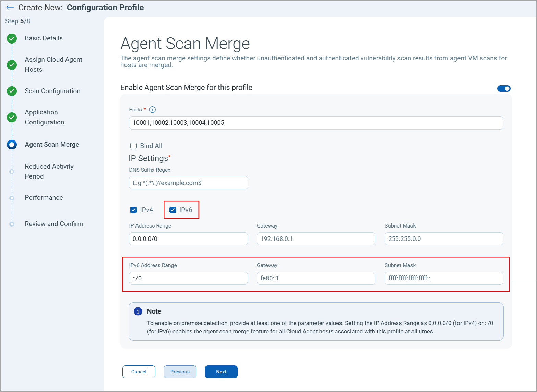Click the Note information icon
The width and height of the screenshot is (537, 392).
click(138, 311)
